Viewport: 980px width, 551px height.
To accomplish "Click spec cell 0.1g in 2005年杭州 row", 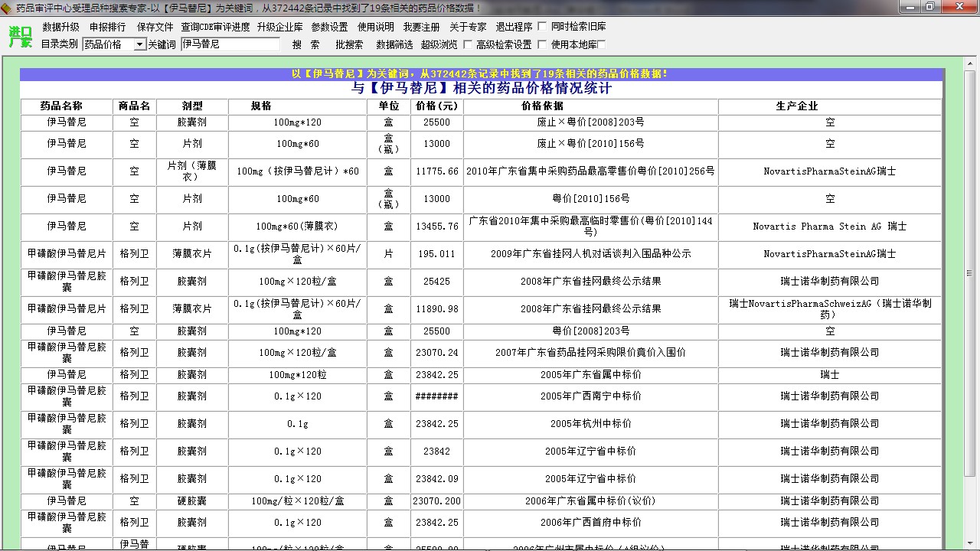I will pyautogui.click(x=297, y=424).
